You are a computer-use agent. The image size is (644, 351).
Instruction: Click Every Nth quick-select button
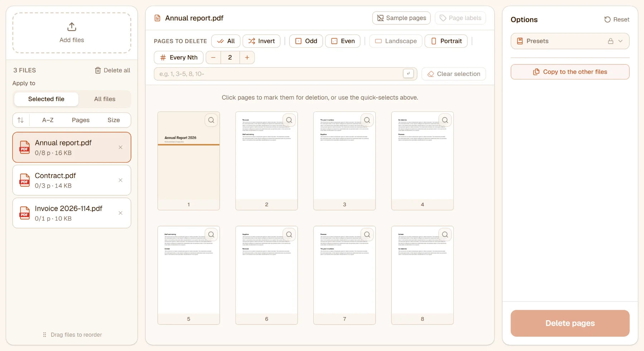(179, 57)
